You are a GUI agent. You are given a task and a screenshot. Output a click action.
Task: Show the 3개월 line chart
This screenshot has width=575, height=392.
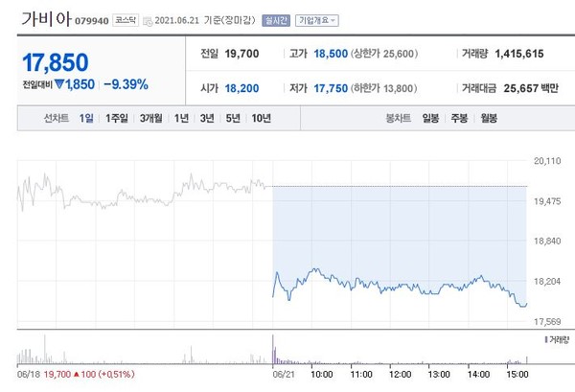click(x=150, y=118)
